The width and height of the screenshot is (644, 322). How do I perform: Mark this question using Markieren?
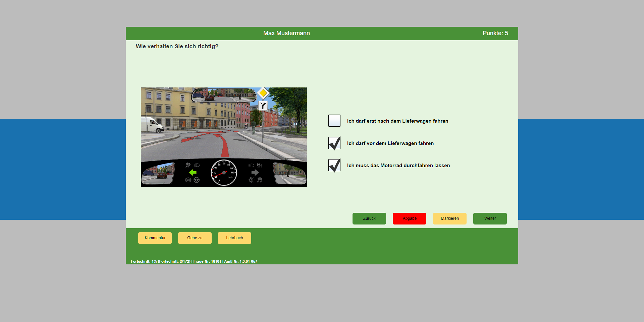[x=449, y=218]
